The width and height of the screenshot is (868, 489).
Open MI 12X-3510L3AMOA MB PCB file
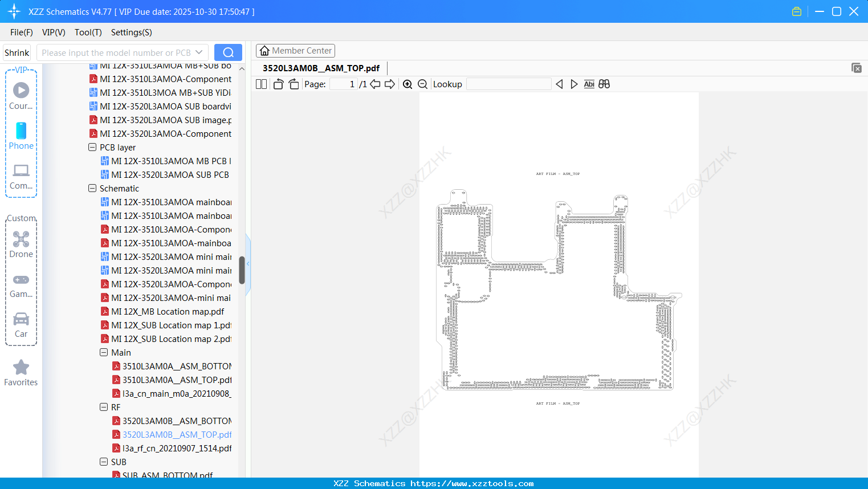tap(166, 161)
